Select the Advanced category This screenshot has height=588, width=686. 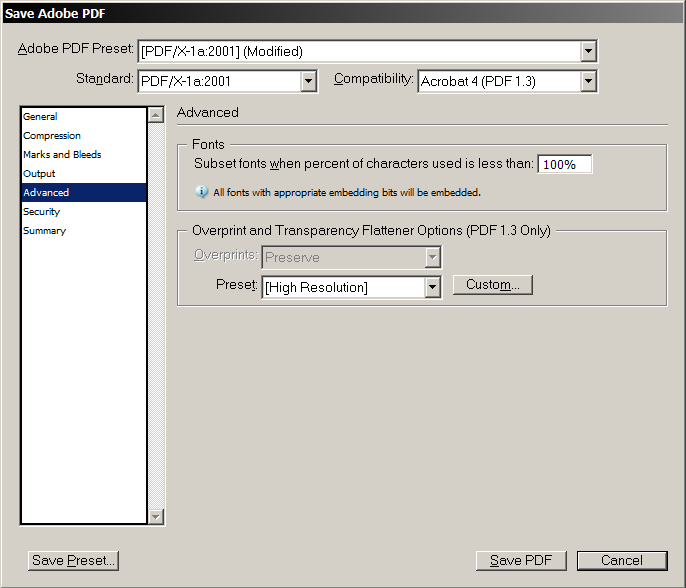[84, 192]
